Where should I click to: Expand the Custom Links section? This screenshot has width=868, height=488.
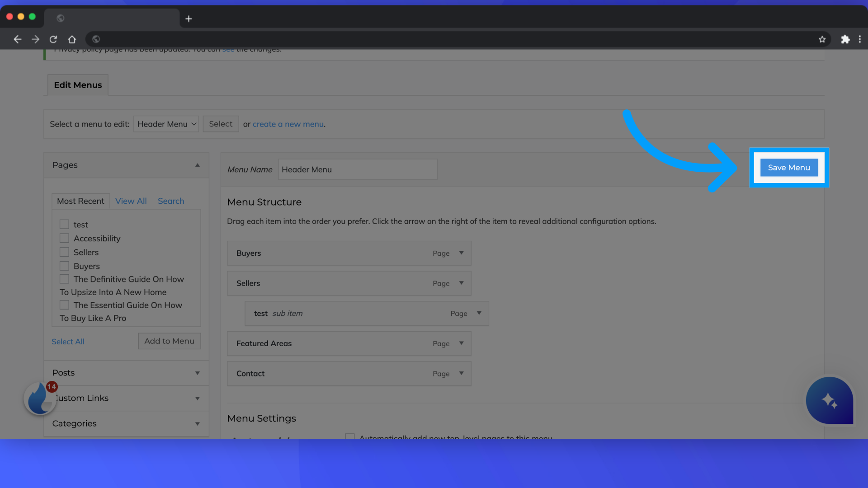coord(197,398)
